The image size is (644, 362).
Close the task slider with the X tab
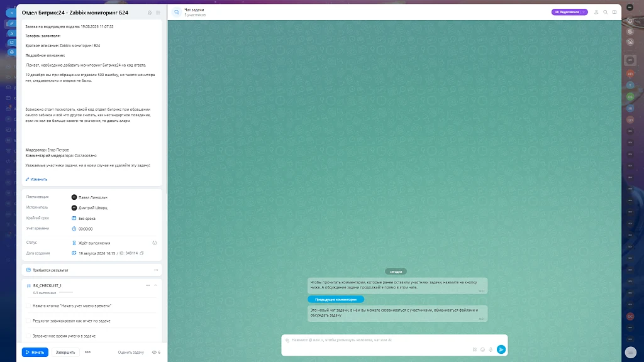[11, 13]
